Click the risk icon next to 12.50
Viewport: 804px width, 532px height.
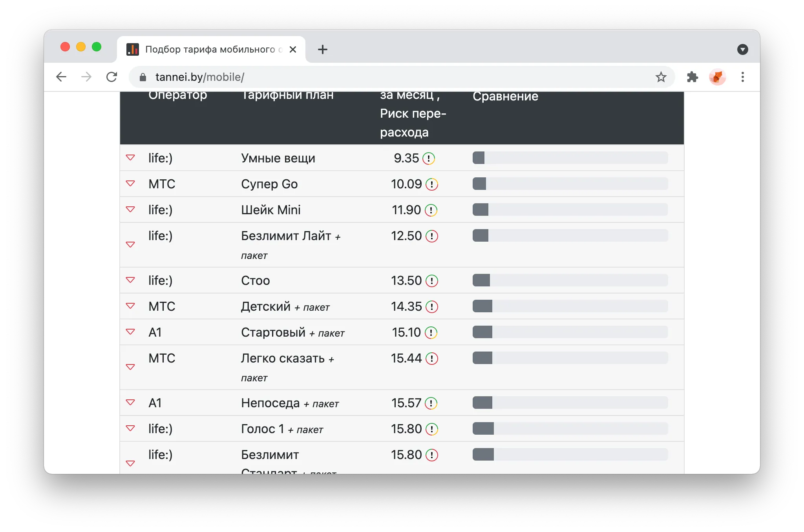[x=432, y=236]
